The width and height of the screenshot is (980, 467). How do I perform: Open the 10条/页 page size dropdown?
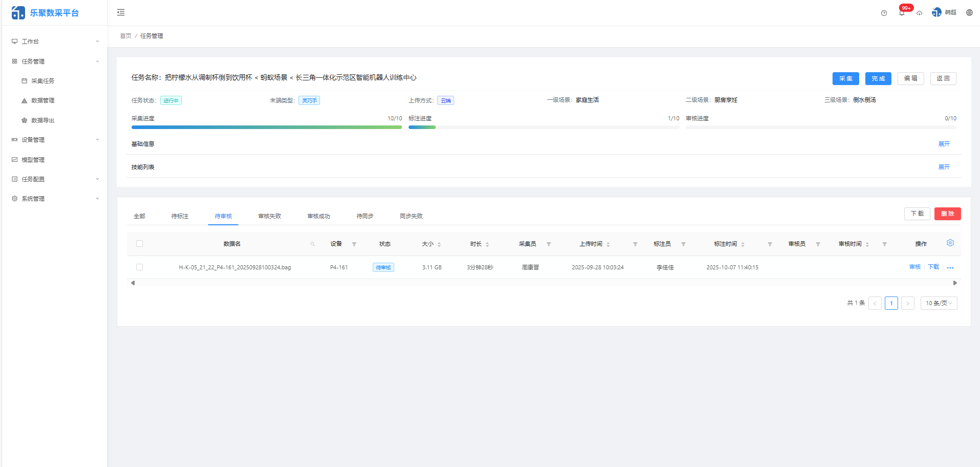click(x=939, y=303)
